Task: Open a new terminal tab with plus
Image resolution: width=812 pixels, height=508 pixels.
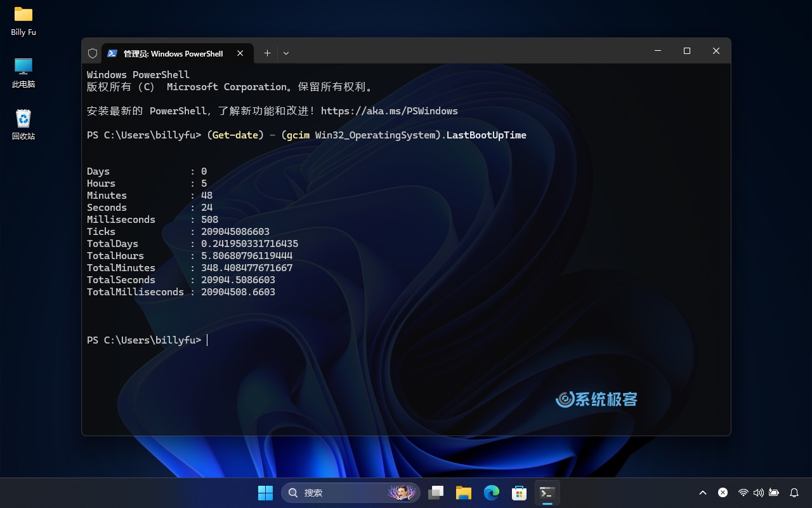Action: click(x=267, y=53)
